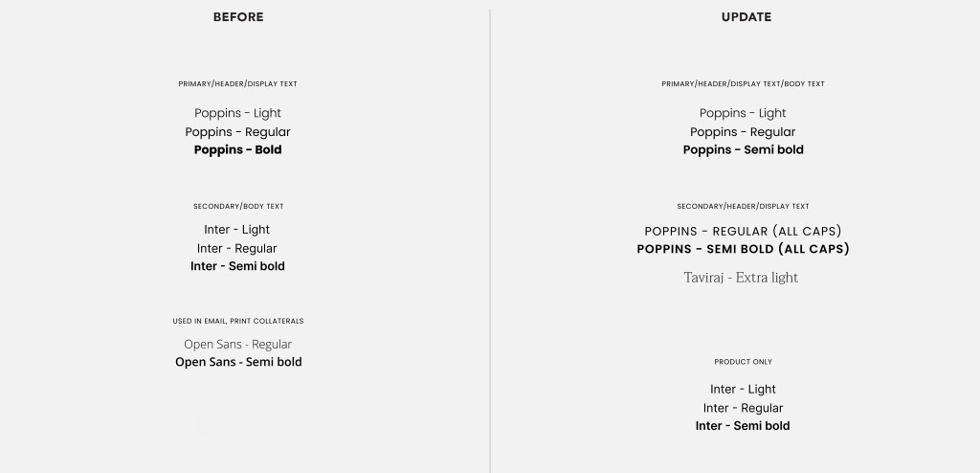Click the 'SECONDARY/BODY TEXT' section label
The width and height of the screenshot is (980, 473).
tap(238, 206)
